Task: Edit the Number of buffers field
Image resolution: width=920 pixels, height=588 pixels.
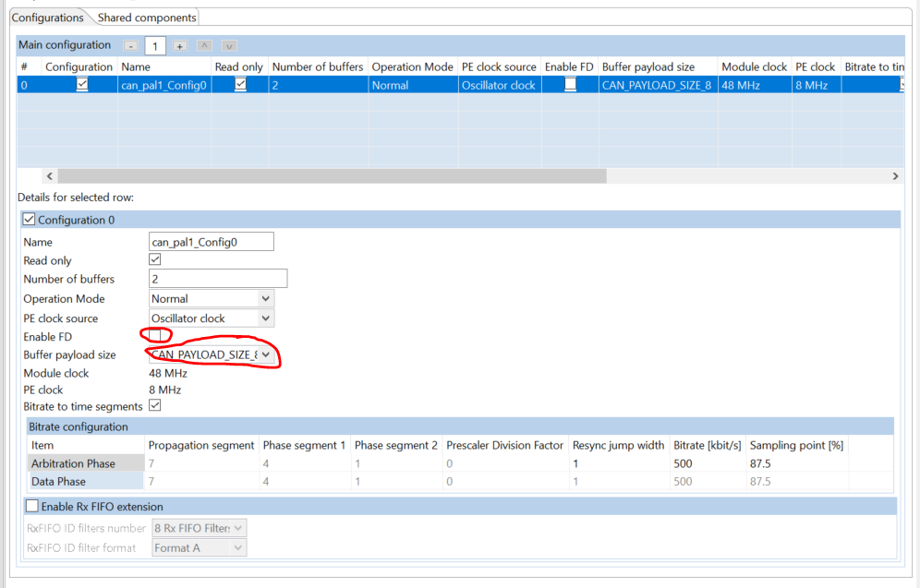Action: [x=217, y=278]
